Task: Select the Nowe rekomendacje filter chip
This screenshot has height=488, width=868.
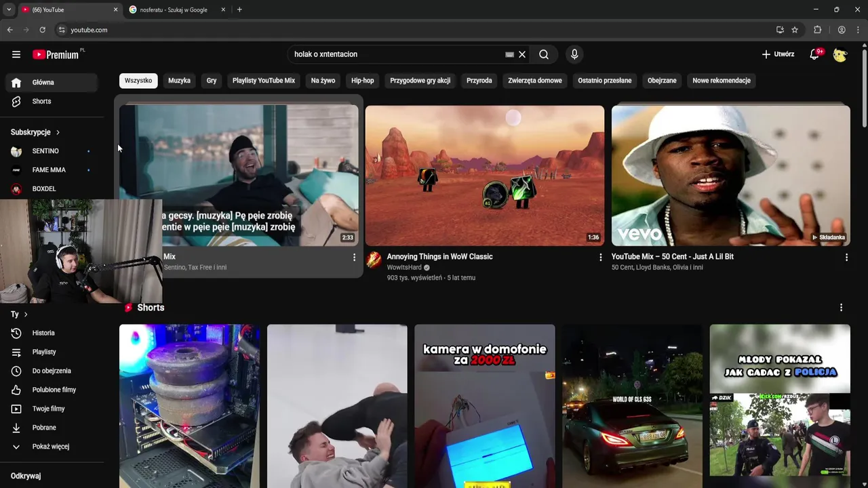Action: click(x=722, y=81)
